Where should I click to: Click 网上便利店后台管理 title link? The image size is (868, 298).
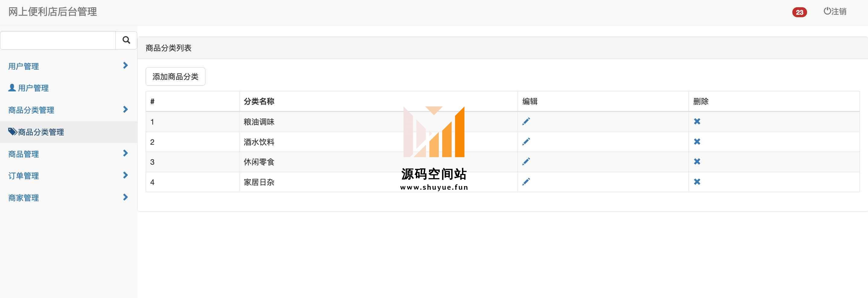[x=52, y=12]
